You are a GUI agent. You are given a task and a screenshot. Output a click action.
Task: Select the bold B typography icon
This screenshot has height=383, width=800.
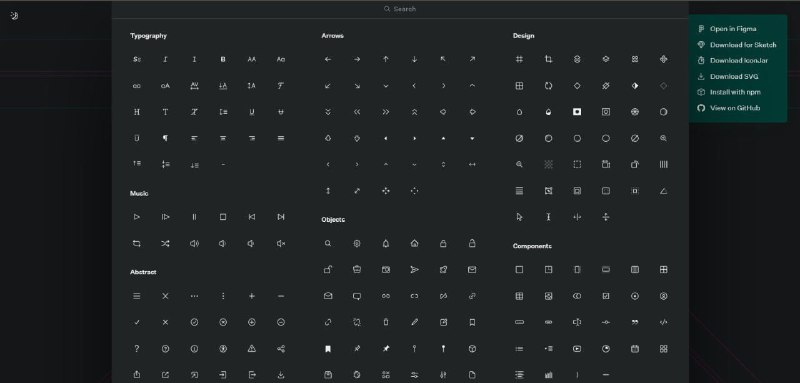tap(223, 59)
